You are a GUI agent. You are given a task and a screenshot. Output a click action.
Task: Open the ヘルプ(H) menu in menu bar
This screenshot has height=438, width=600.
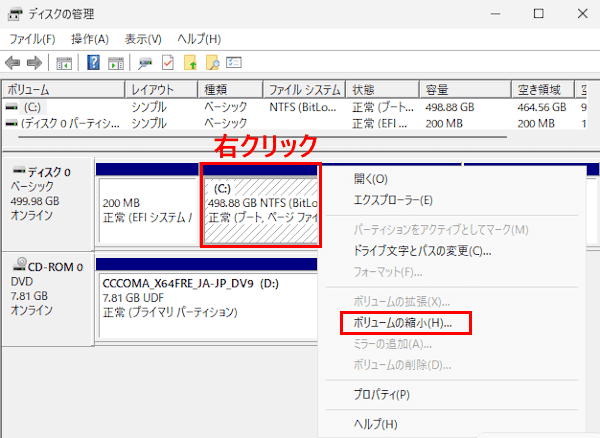tap(199, 39)
